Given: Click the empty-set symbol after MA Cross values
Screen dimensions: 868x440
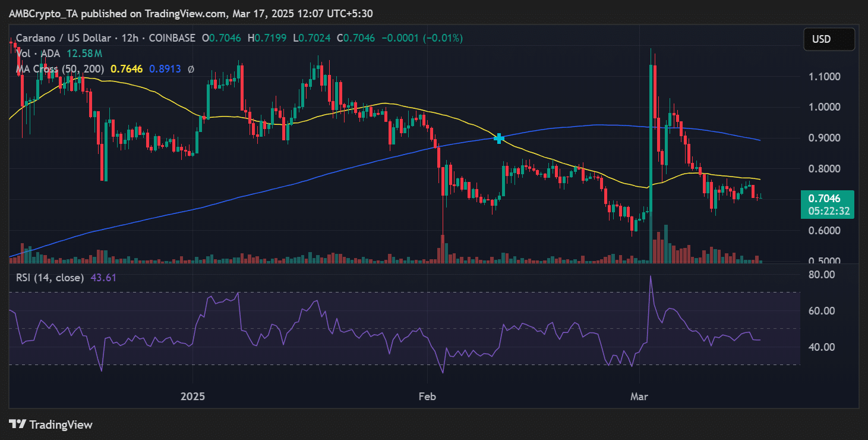Looking at the screenshot, I should coord(191,69).
